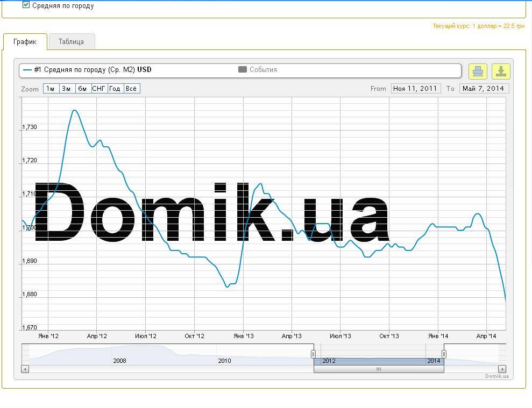Open the Таблица tab
The height and width of the screenshot is (408, 532).
(x=71, y=42)
